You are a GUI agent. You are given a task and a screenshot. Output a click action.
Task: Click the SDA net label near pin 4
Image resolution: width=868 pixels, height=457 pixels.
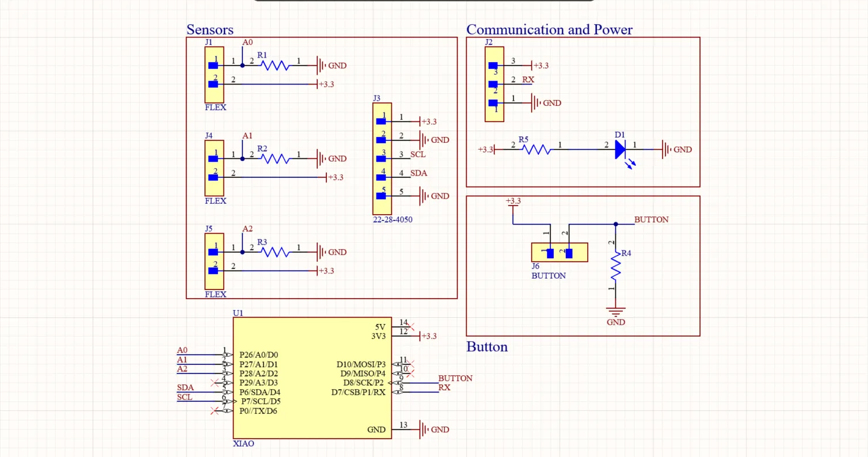tap(418, 173)
